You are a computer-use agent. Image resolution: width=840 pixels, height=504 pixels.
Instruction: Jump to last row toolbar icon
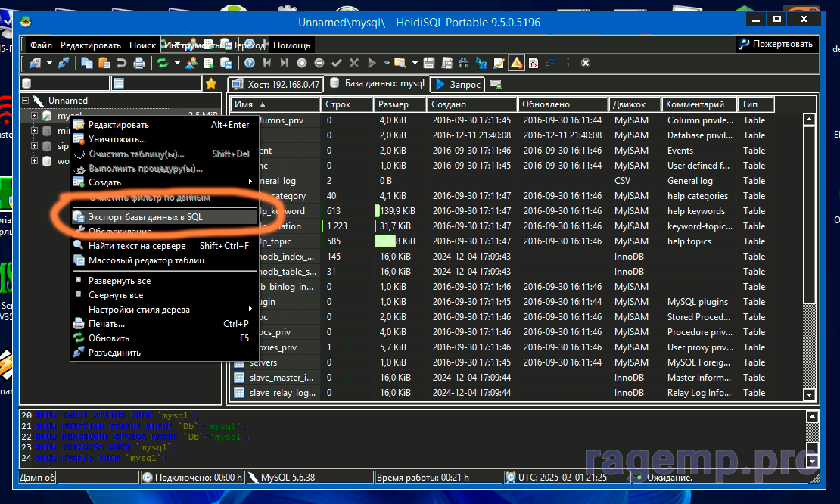285,64
